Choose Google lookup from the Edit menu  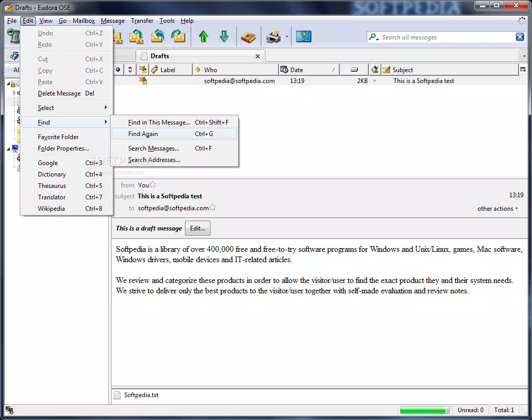[67, 162]
